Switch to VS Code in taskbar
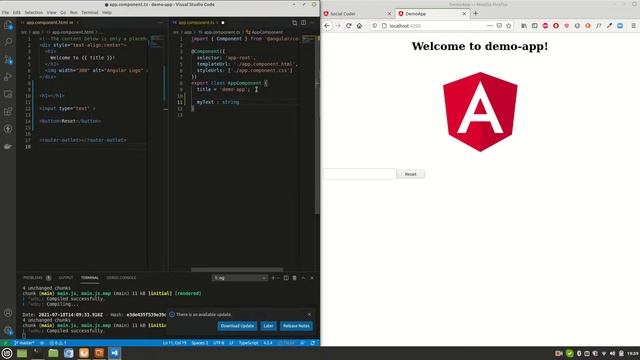 click(115, 353)
